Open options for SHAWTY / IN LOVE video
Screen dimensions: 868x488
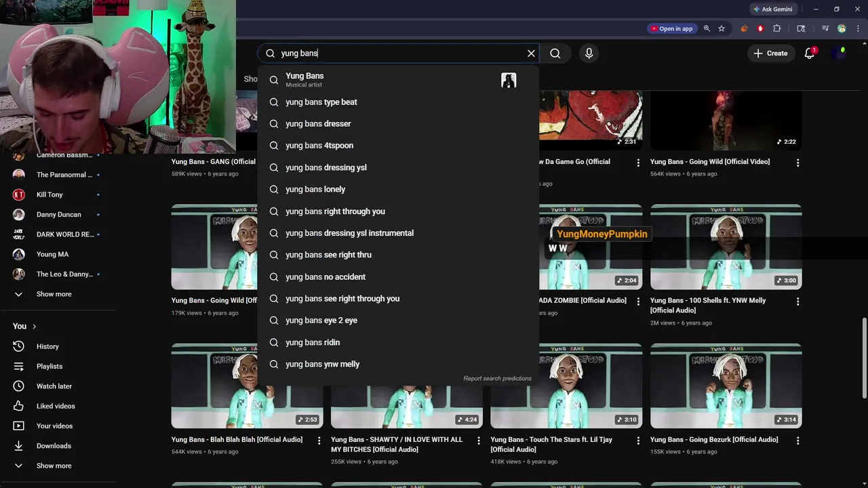pyautogui.click(x=478, y=441)
